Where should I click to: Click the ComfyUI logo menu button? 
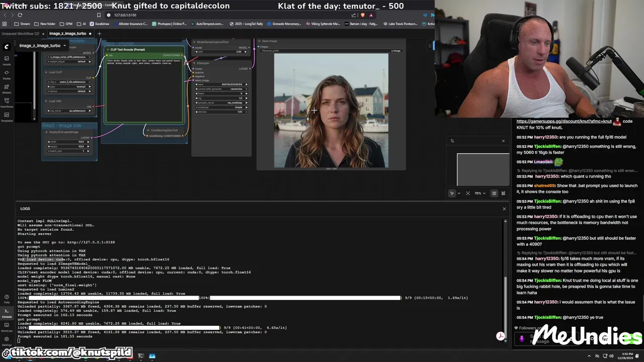point(7,47)
